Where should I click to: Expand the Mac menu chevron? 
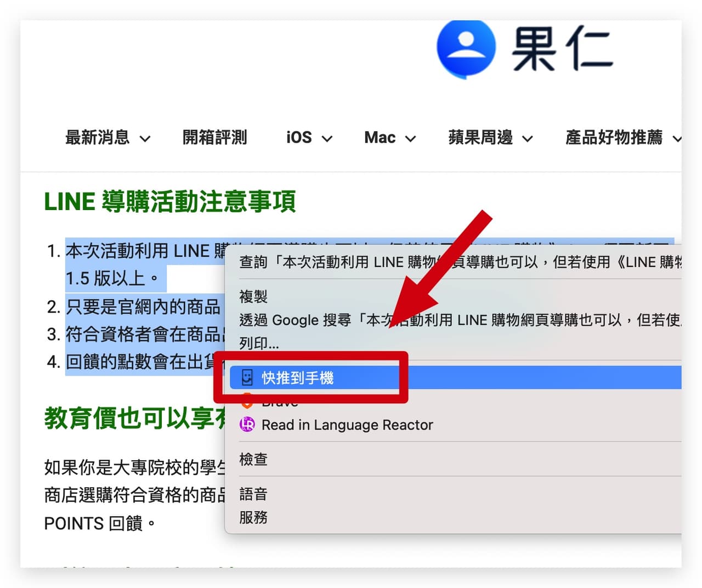coord(410,139)
